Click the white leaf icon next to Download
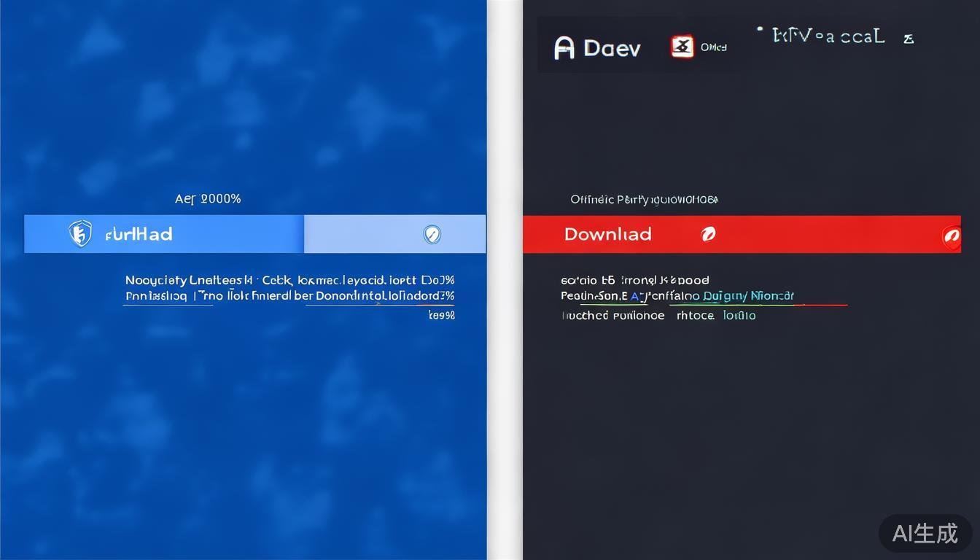Screen dimensions: 980x560 [708, 234]
